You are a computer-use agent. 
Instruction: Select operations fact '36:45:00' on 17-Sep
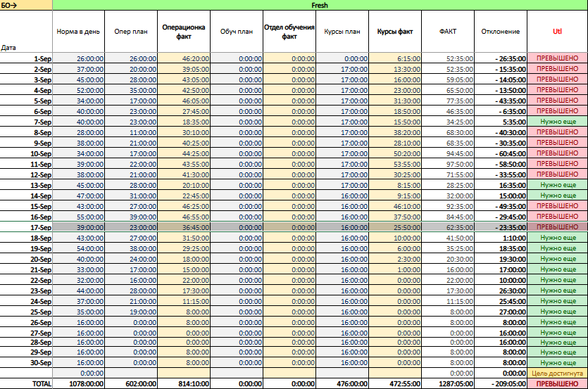point(184,227)
